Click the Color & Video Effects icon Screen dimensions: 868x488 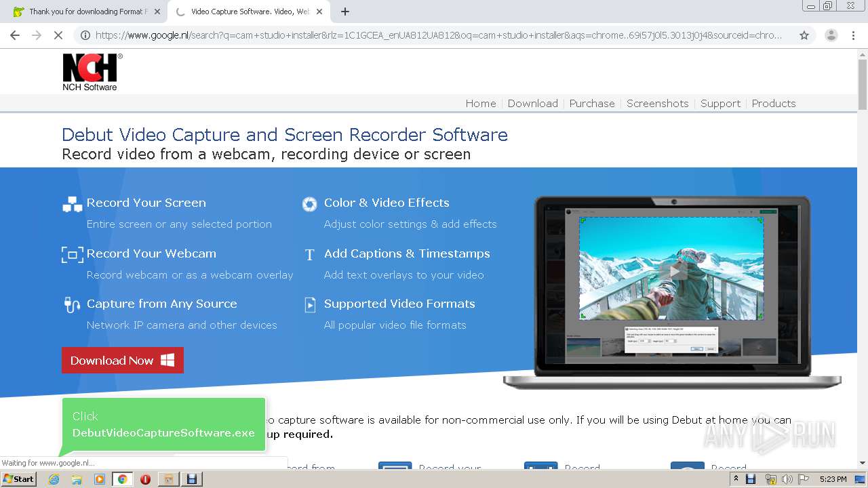click(x=309, y=203)
